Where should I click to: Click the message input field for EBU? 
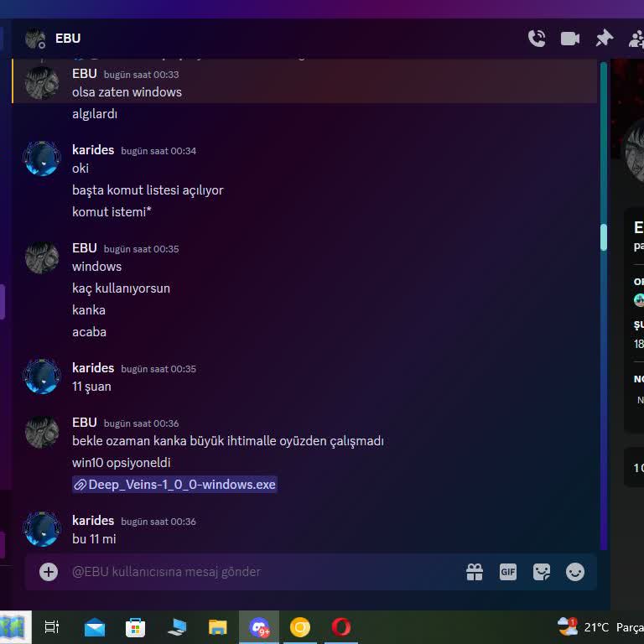(x=262, y=572)
